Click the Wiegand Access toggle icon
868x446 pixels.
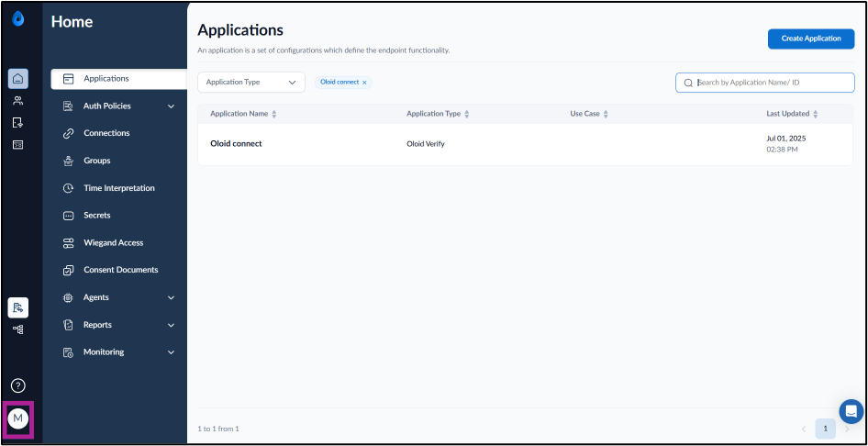69,243
